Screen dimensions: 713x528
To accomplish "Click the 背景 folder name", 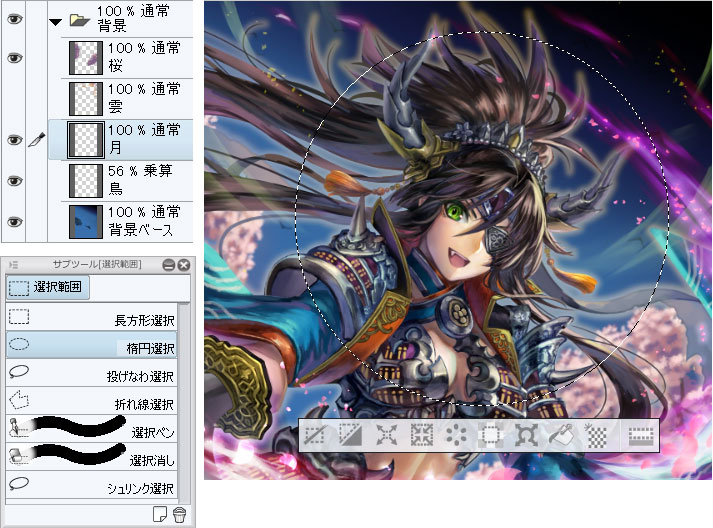I will coord(112,26).
